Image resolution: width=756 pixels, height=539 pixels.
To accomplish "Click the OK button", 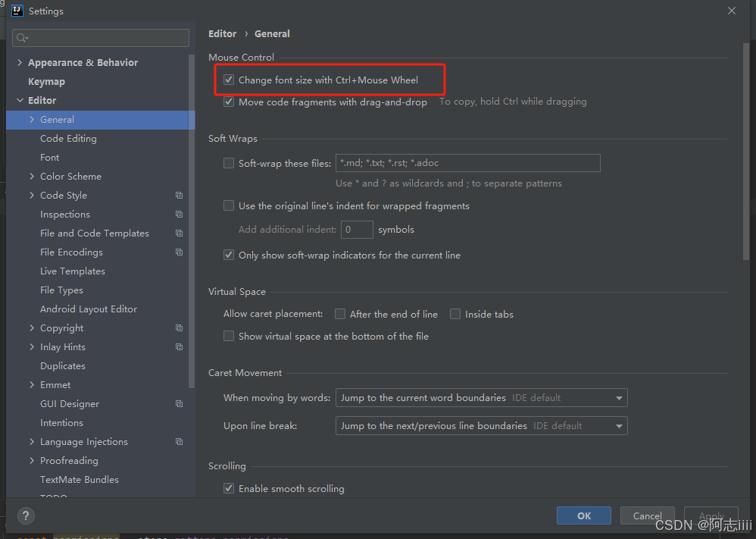I will [x=584, y=515].
